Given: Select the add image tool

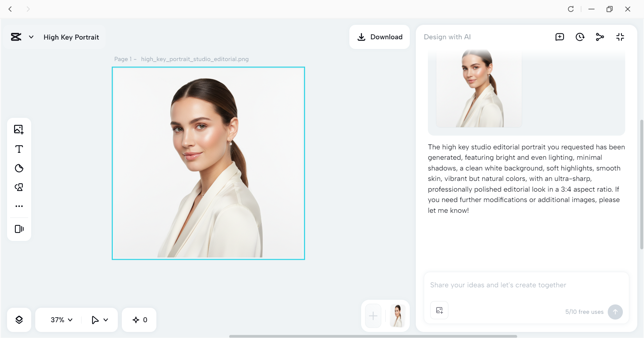Looking at the screenshot, I should [19, 130].
